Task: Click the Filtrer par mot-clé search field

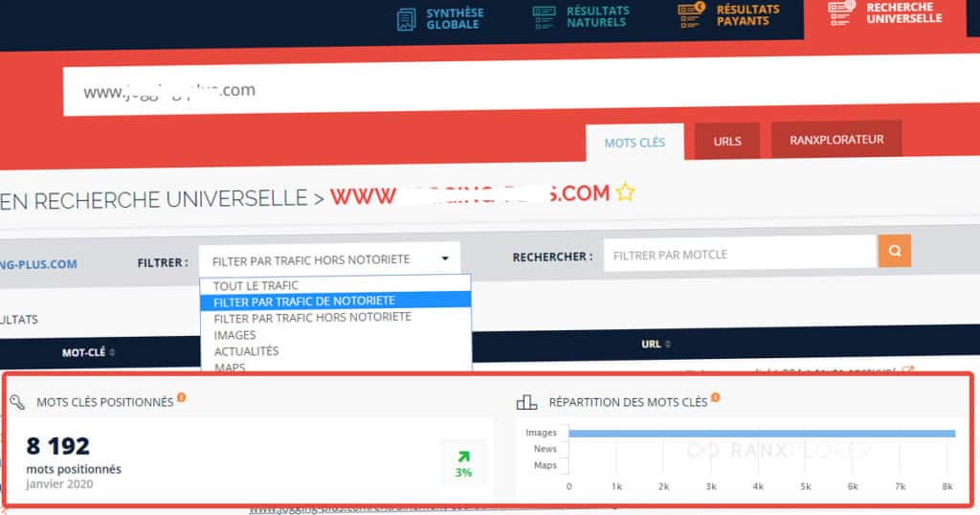Action: click(740, 254)
